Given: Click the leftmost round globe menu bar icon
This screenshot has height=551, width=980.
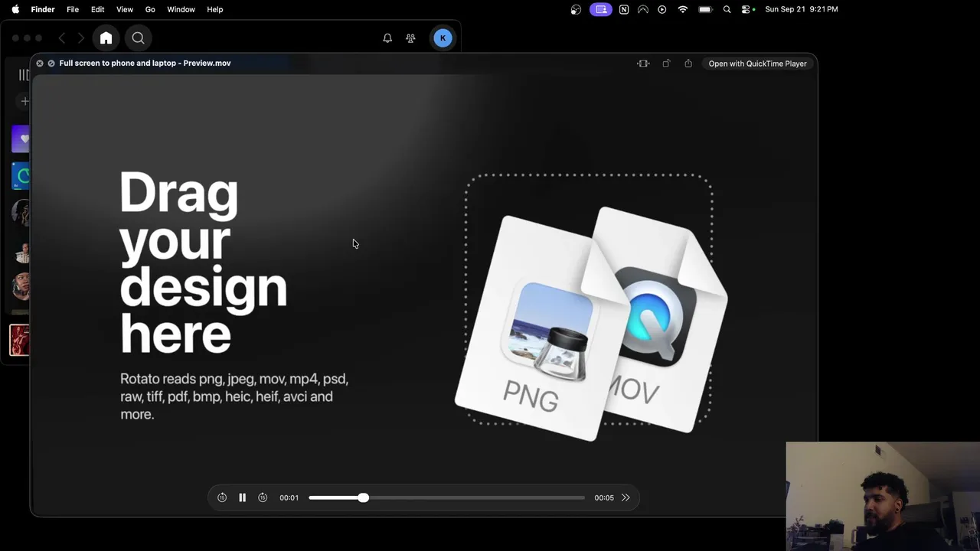Looking at the screenshot, I should (x=576, y=9).
